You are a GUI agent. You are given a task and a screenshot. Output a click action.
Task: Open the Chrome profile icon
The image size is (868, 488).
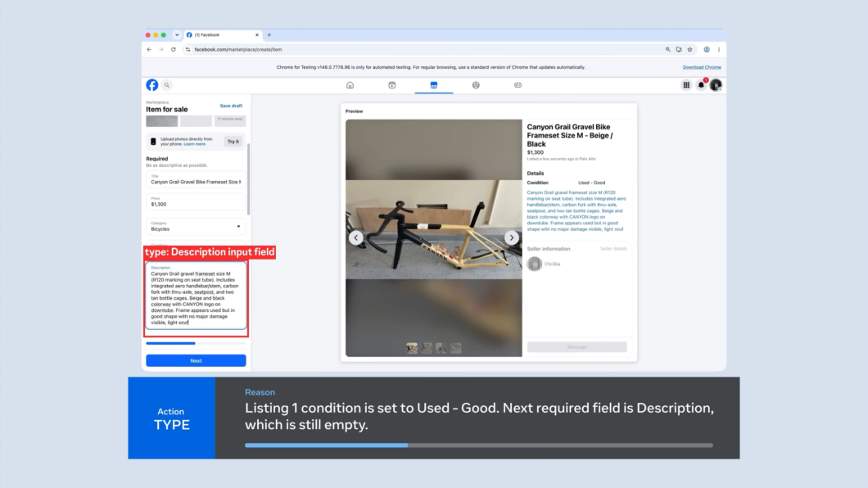[x=707, y=49]
